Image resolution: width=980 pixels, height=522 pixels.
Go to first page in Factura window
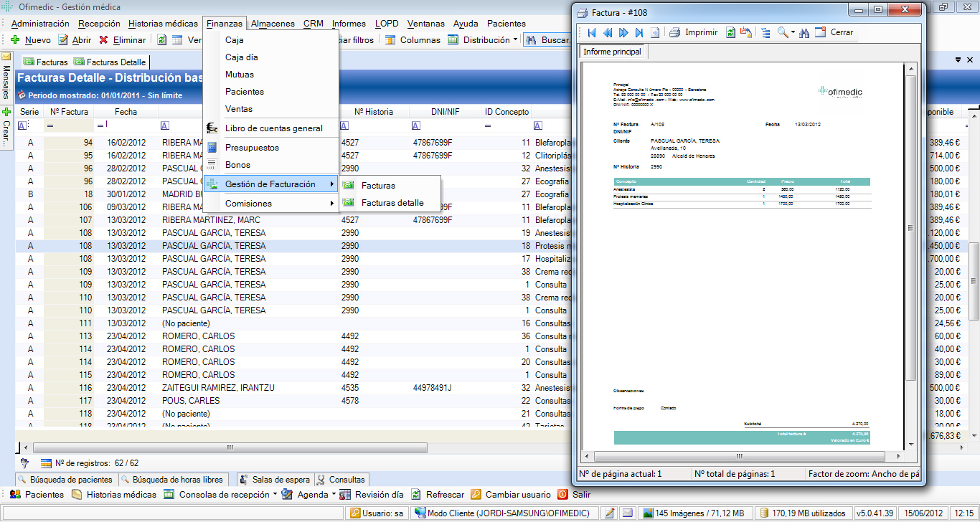(x=592, y=32)
